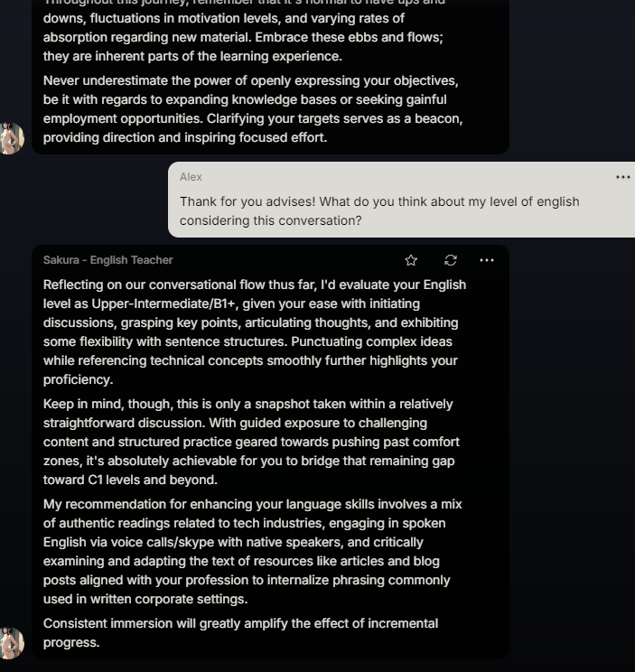Click the paragraph starting 'Never underestimate the power'
This screenshot has width=635, height=672.
(253, 109)
